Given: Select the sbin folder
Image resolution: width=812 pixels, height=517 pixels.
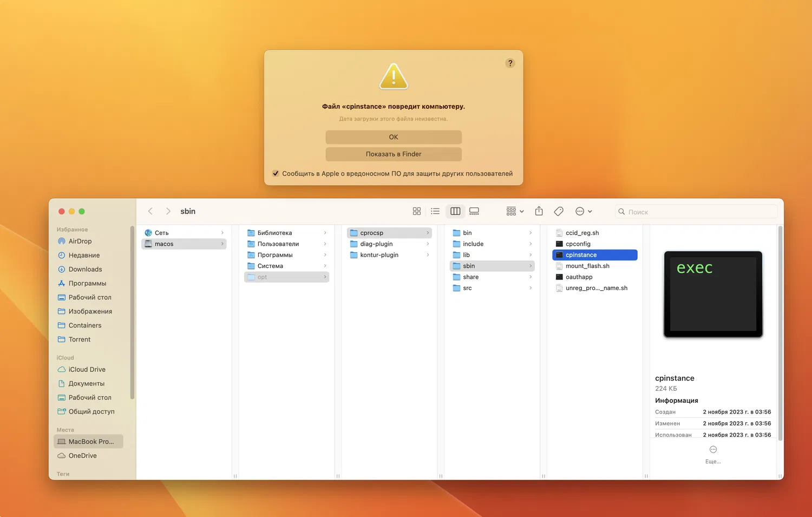Looking at the screenshot, I should pyautogui.click(x=492, y=266).
